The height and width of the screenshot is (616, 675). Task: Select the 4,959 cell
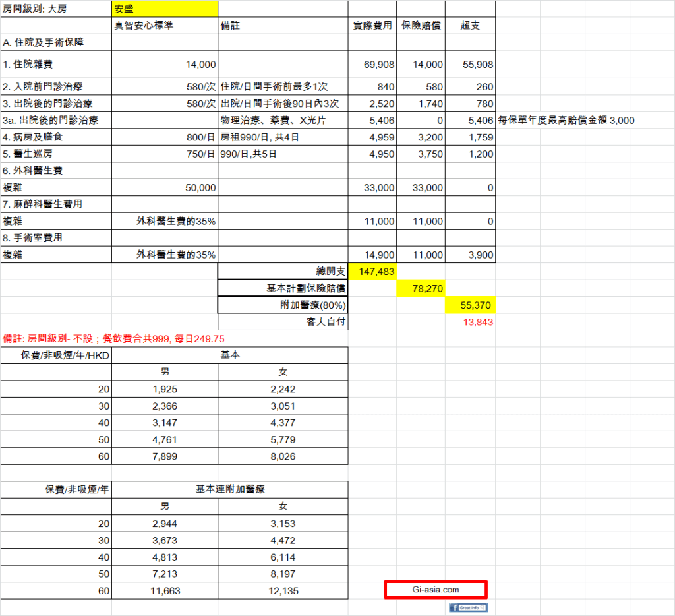(372, 137)
